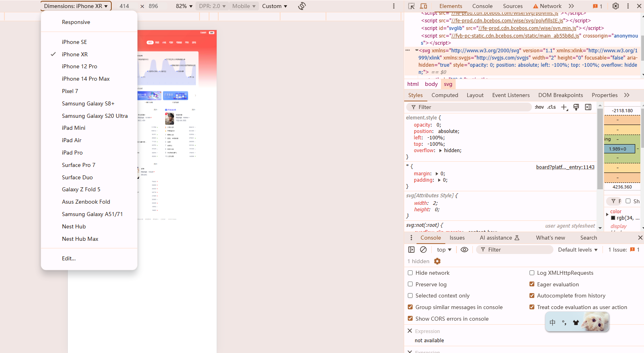Click the rotate device orientation icon
The width and height of the screenshot is (644, 353).
302,6
